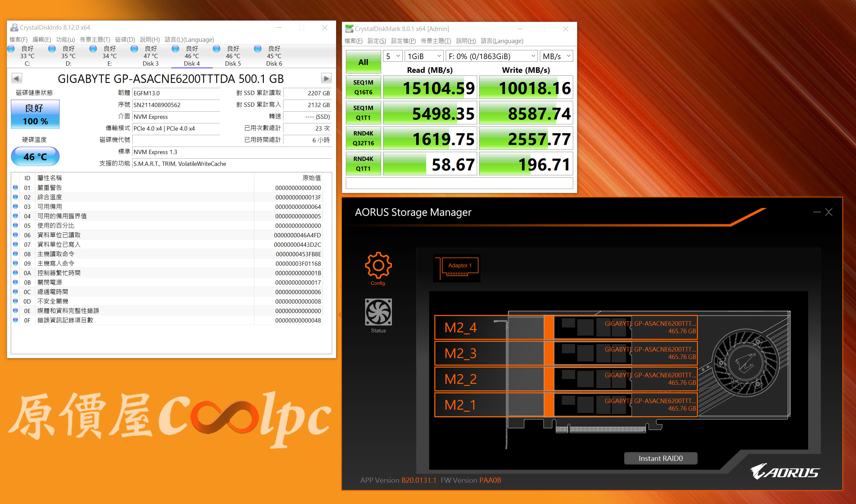The width and height of the screenshot is (856, 504).
Task: Open 磁碟(D) menu in CrystalDiskInfo
Action: [x=125, y=40]
